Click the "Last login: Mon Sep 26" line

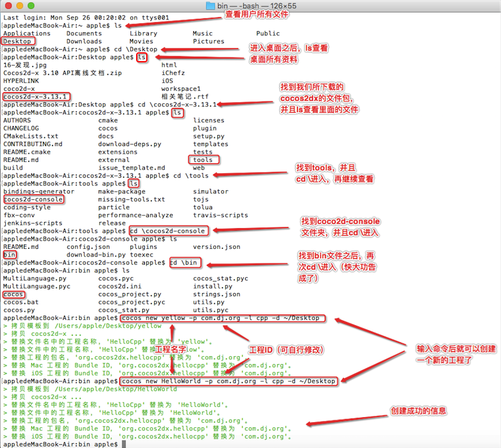[86, 18]
